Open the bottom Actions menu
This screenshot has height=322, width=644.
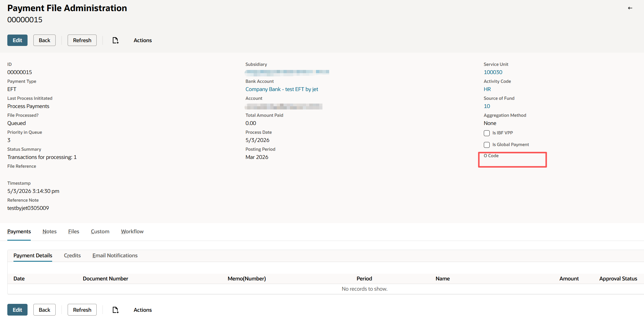point(143,310)
